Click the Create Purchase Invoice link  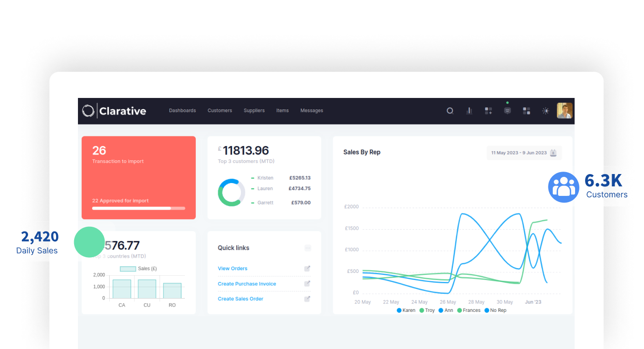247,284
